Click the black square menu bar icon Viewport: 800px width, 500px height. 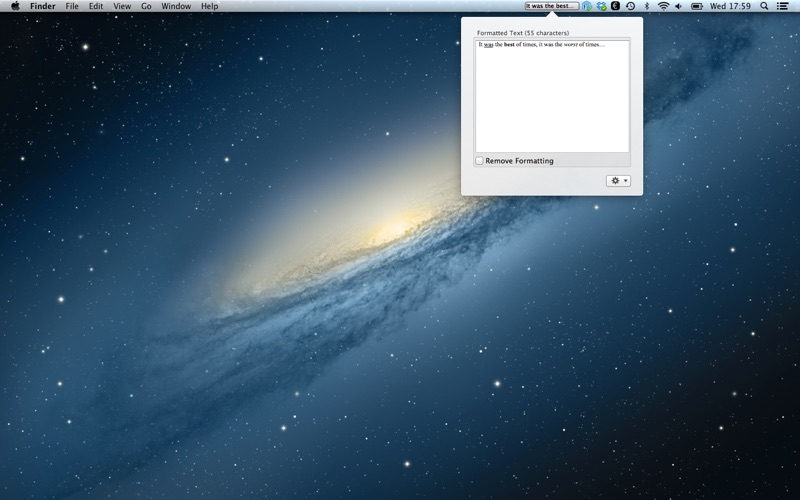pos(616,6)
